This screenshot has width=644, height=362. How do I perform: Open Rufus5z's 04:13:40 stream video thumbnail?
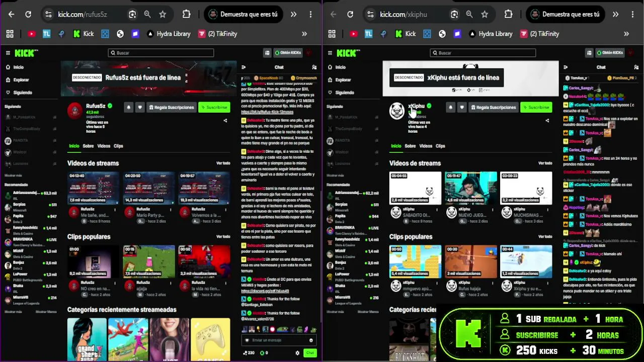click(93, 188)
